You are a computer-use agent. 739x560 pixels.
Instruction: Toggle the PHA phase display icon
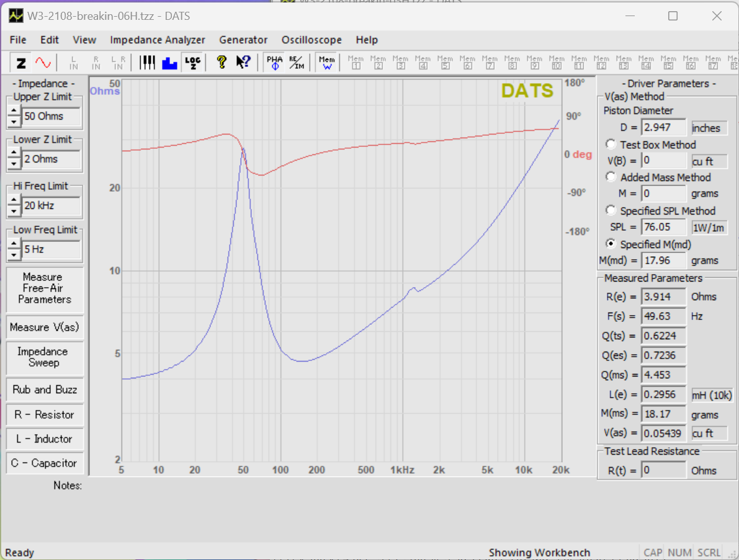[x=274, y=63]
